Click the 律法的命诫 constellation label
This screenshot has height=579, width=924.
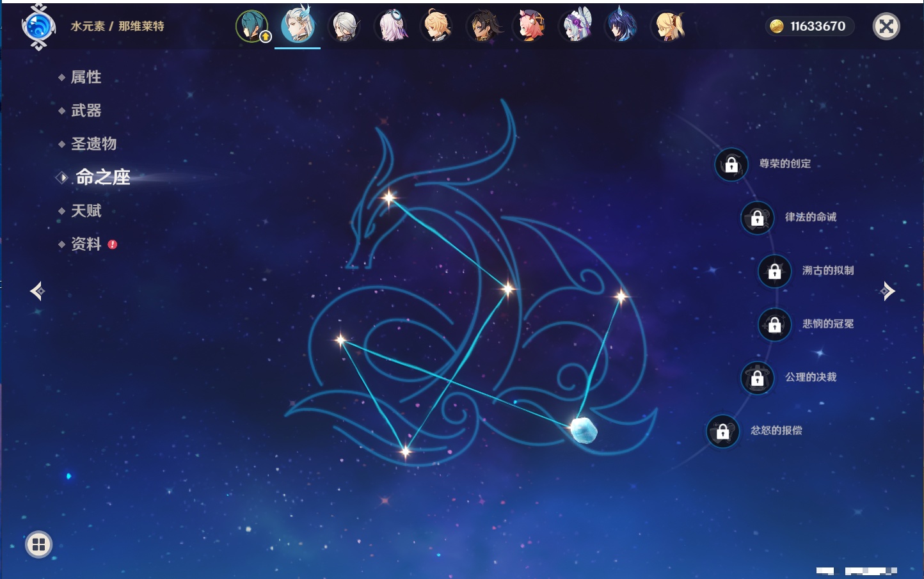point(810,218)
